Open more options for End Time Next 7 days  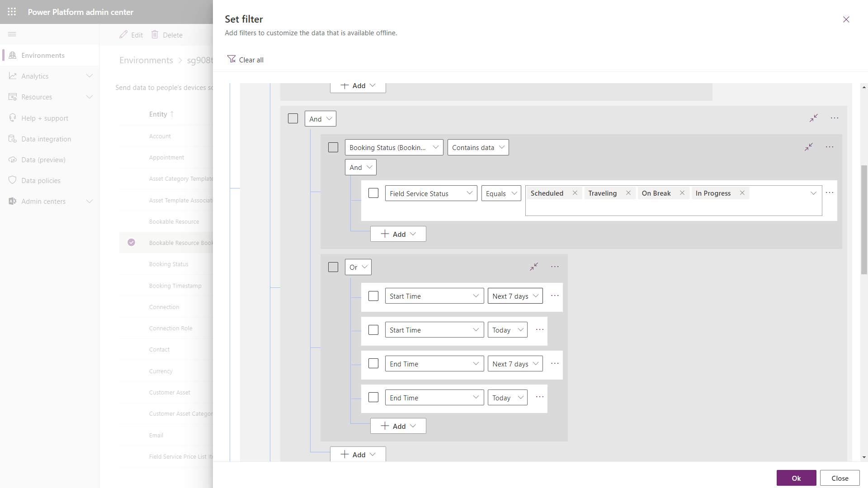click(555, 364)
